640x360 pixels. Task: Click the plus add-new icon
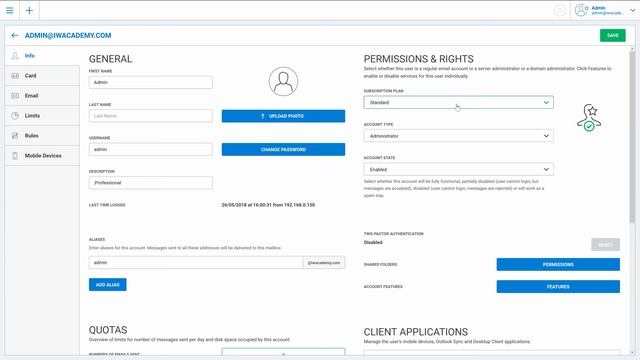point(29,10)
